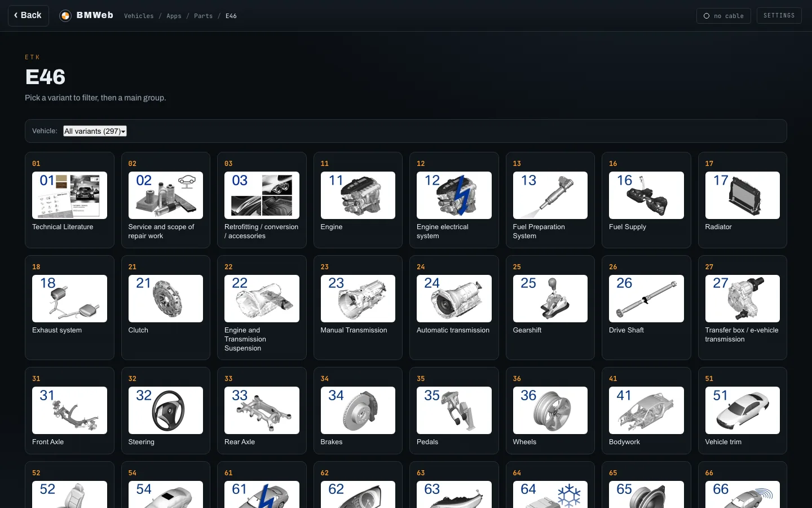Click the 'Gearshift' label
Image resolution: width=812 pixels, height=508 pixels.
[x=527, y=330]
